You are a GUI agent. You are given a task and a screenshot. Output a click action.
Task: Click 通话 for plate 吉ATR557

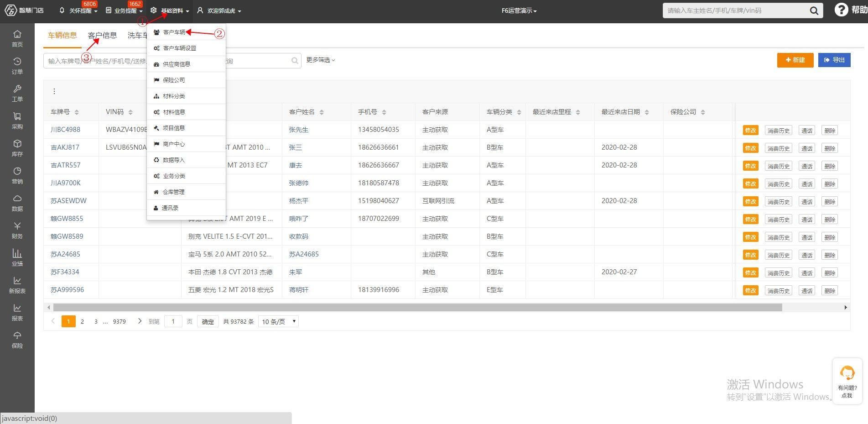[807, 166]
